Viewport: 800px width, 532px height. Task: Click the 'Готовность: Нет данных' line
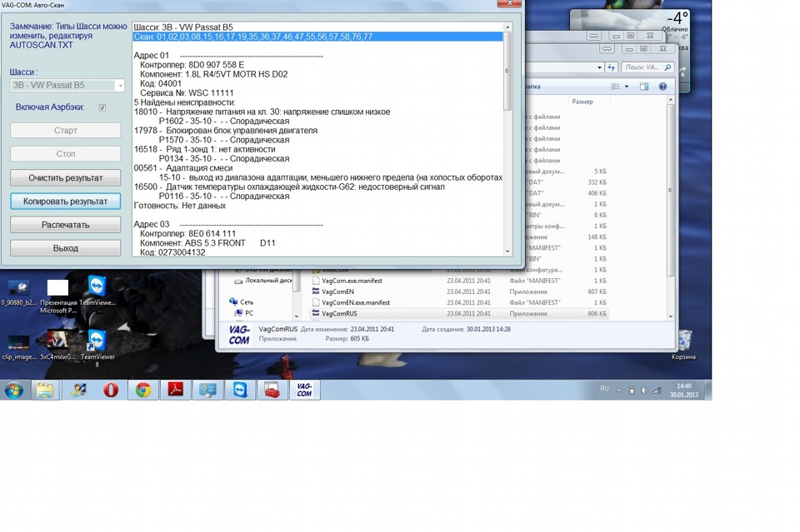pos(180,206)
